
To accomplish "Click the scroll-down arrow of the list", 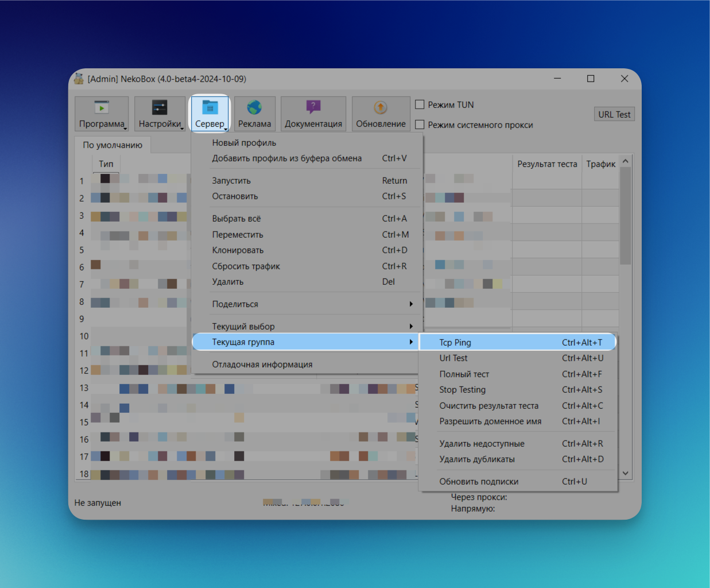I will pos(626,474).
